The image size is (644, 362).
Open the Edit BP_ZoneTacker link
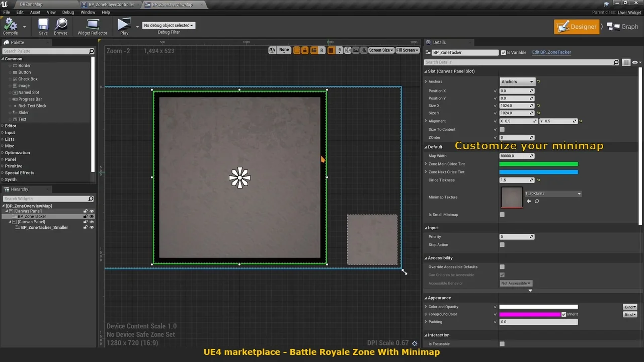point(551,52)
